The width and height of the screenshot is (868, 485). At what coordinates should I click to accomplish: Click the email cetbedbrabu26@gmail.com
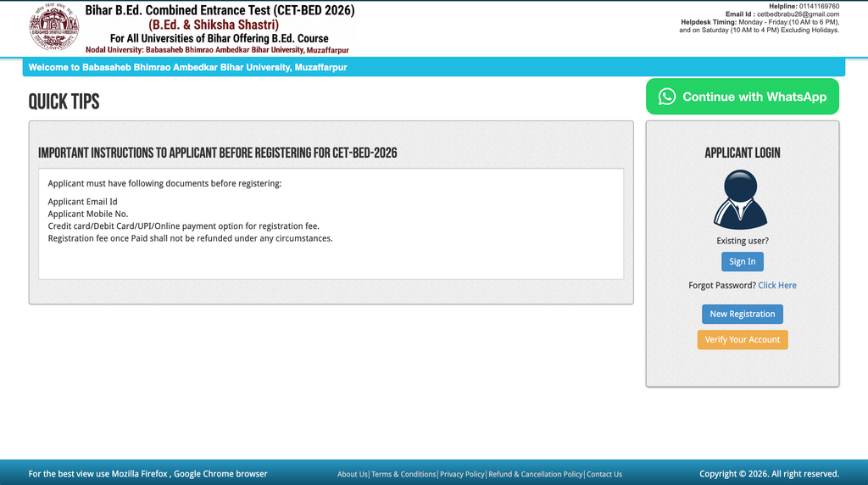coord(798,14)
